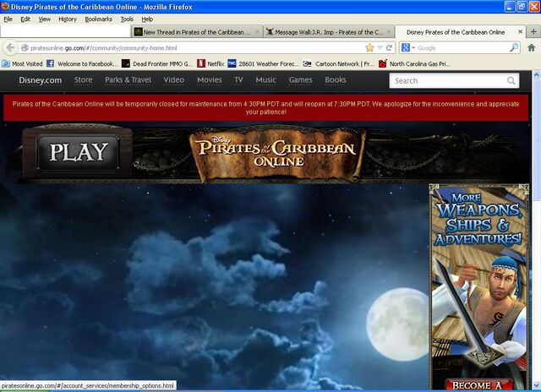The image size is (541, 392).
Task: Click the red maintenance notice banner text
Action: pyautogui.click(x=265, y=108)
